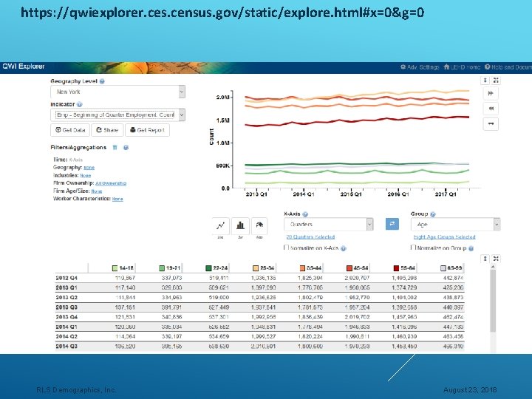Select the 2014 Q2 table row label
Screen dimensions: 532x399
click(66, 337)
